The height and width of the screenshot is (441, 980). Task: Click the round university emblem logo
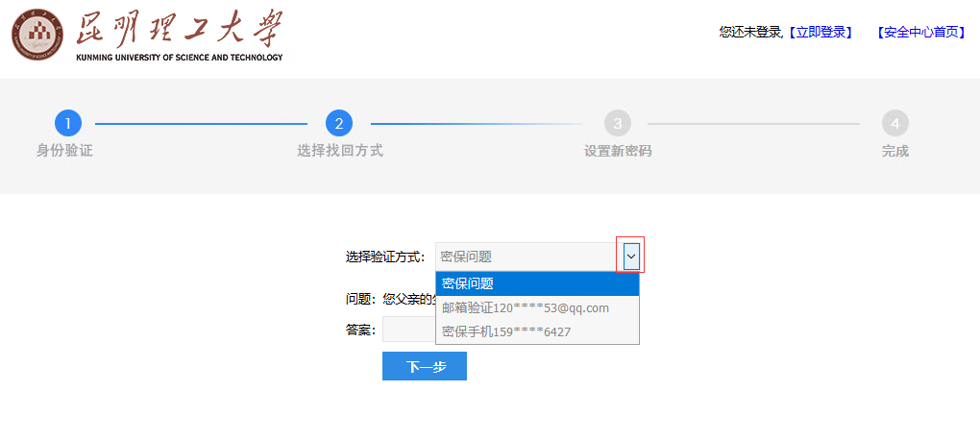[37, 35]
